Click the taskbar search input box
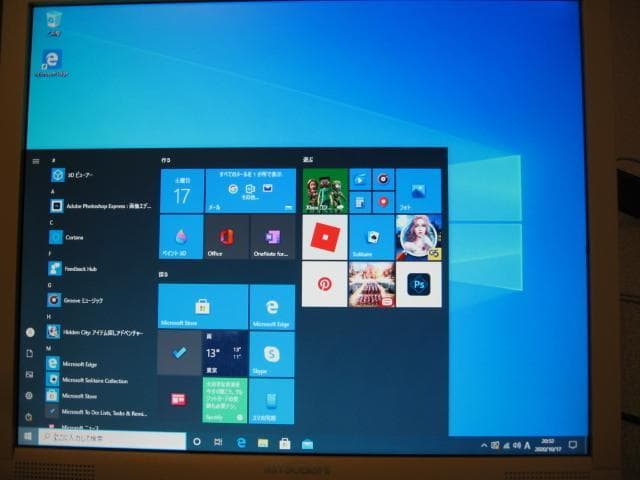Image resolution: width=640 pixels, height=480 pixels. [x=112, y=439]
